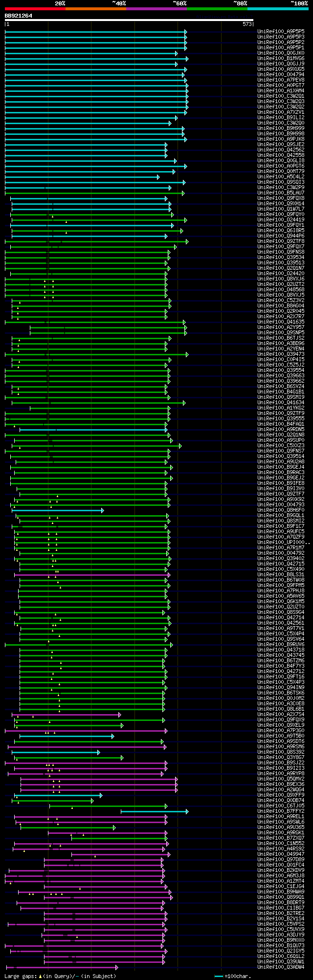Select hit label UniRef100_Q3ADW4

click(281, 967)
